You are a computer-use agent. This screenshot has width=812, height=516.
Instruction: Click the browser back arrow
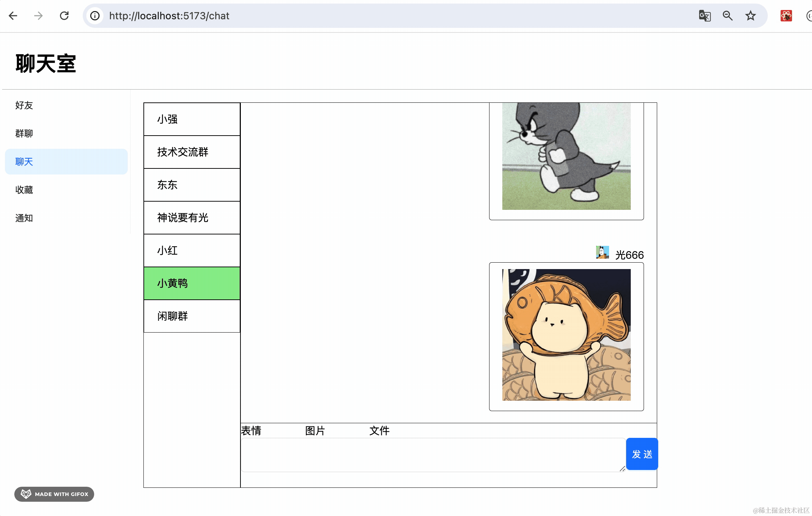pyautogui.click(x=13, y=16)
